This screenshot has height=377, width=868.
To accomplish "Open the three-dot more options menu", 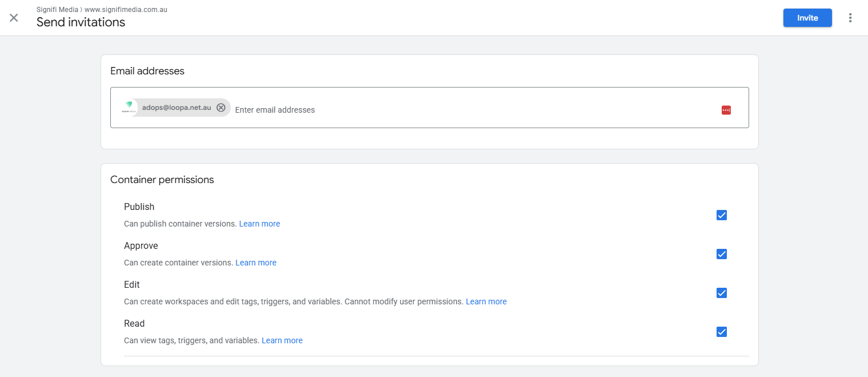I will point(850,18).
